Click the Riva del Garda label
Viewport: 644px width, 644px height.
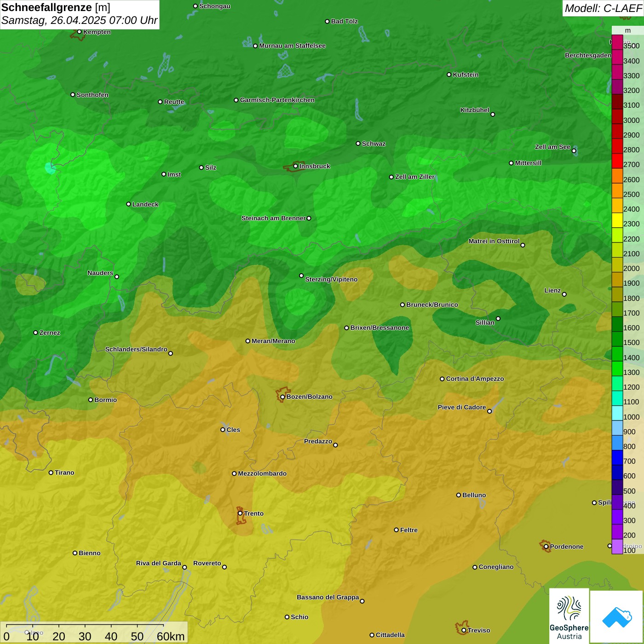point(159,563)
